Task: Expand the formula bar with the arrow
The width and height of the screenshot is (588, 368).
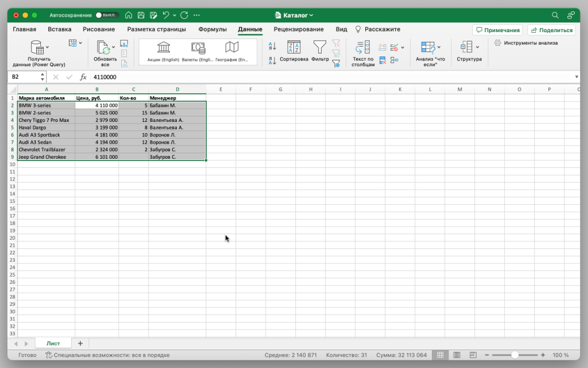Action: (x=577, y=77)
